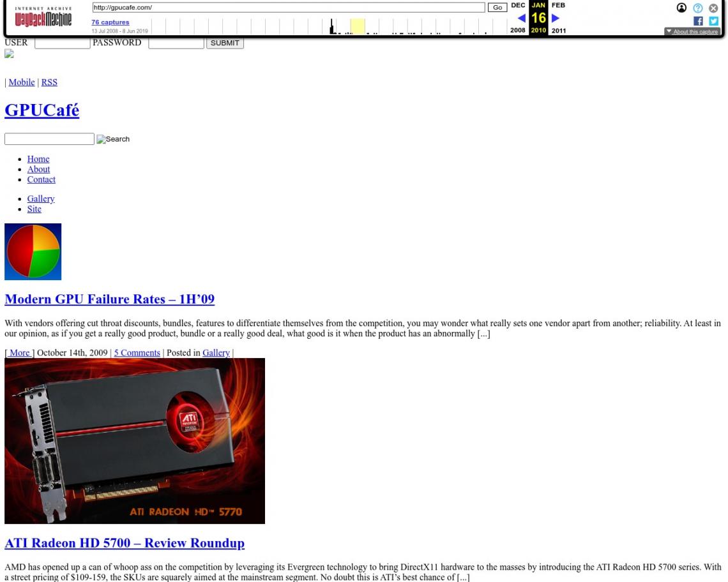Click the Search image button

(113, 138)
